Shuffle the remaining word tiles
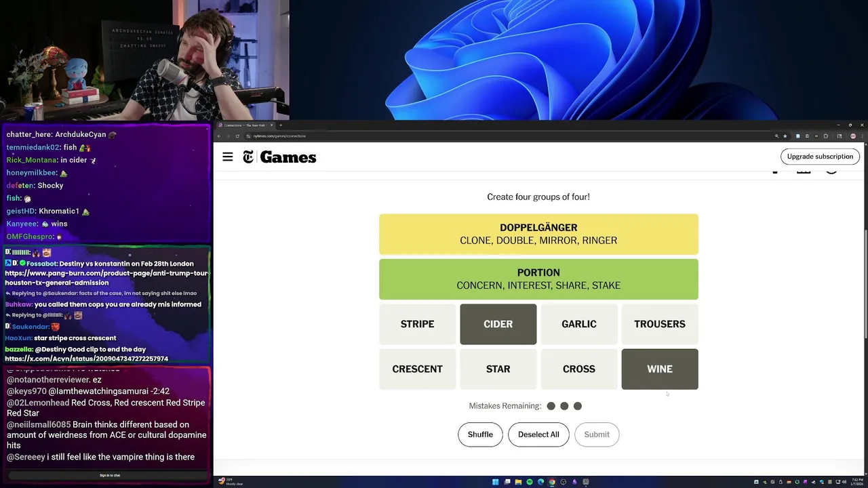Screen dimensions: 868x488 tap(480, 434)
